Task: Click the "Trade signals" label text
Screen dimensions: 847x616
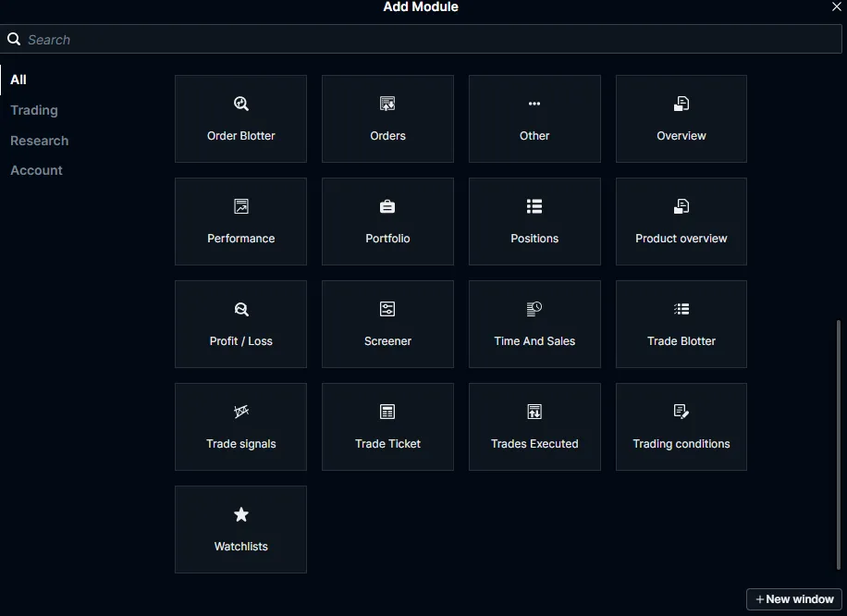Action: click(x=241, y=444)
